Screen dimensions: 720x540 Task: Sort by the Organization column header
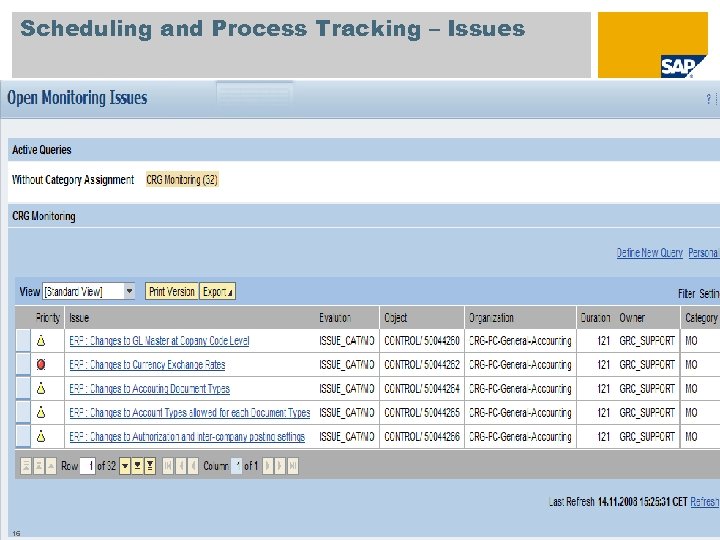491,318
